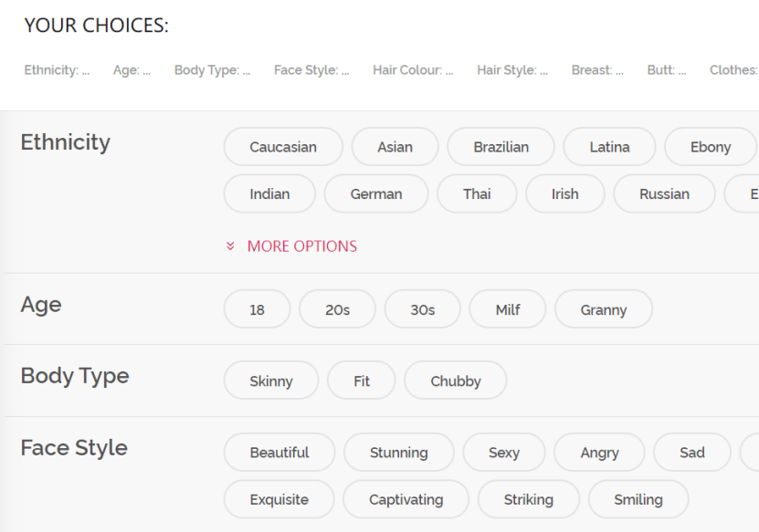
Task: Select the Indian ethnicity pill
Action: pyautogui.click(x=269, y=193)
